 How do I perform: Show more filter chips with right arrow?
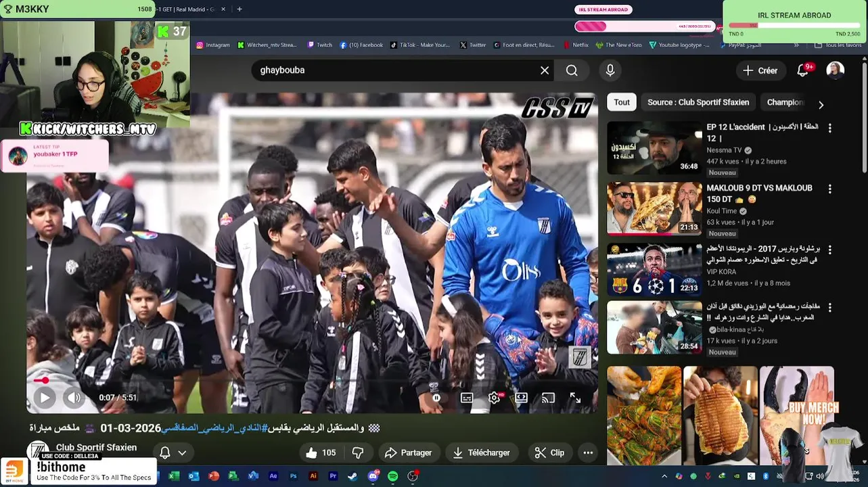[821, 105]
